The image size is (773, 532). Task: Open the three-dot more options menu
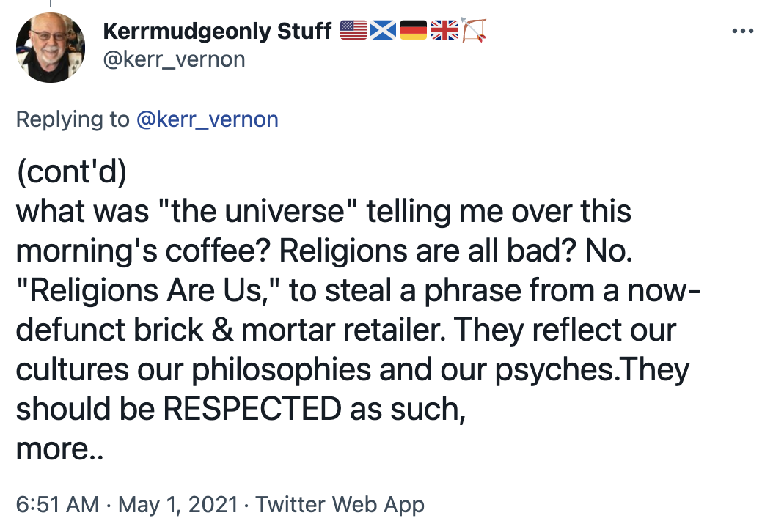tap(742, 31)
